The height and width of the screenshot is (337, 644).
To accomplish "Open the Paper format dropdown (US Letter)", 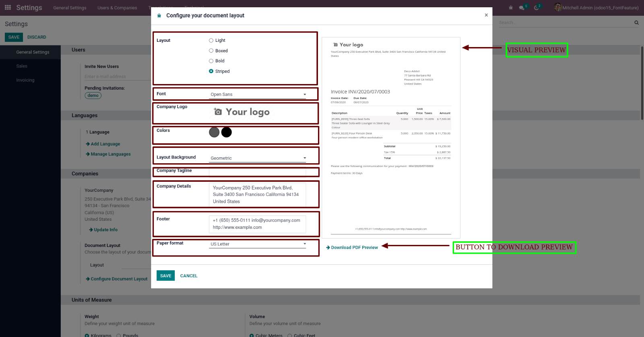I will tap(258, 244).
